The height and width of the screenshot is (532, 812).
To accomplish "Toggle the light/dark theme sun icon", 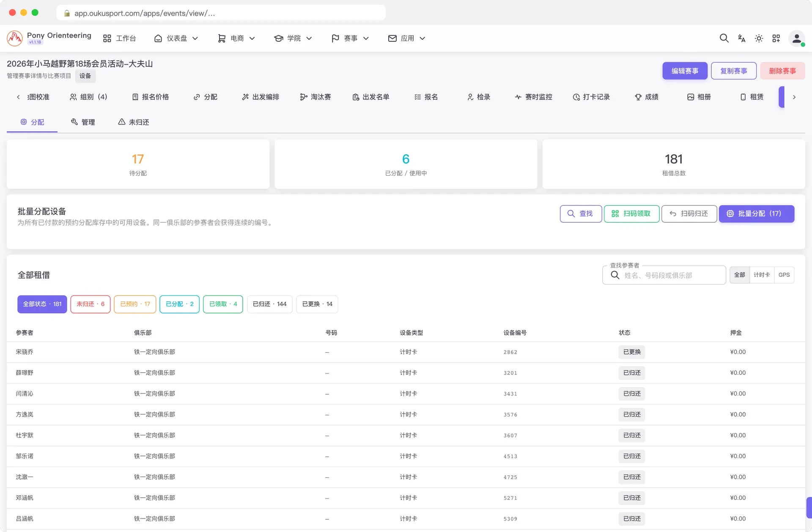I will tap(759, 38).
